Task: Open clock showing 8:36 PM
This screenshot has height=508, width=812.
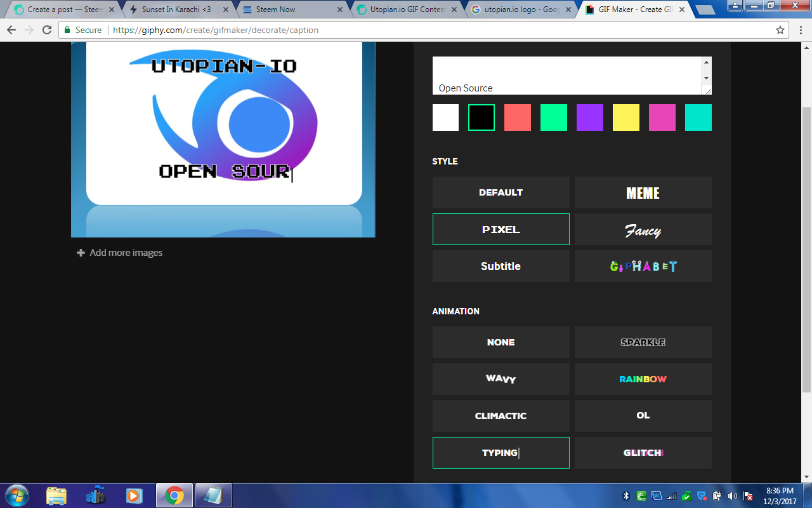Action: (x=780, y=496)
